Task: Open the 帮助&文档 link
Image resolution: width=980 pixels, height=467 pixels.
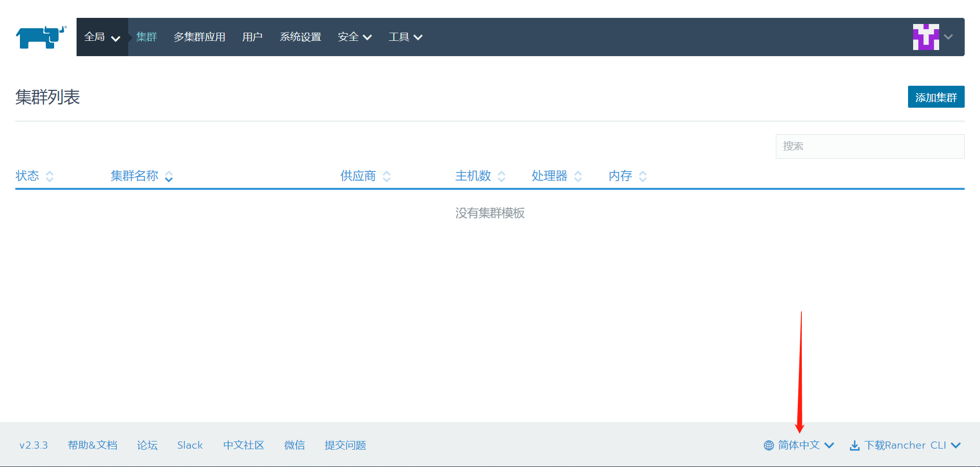Action: 92,445
